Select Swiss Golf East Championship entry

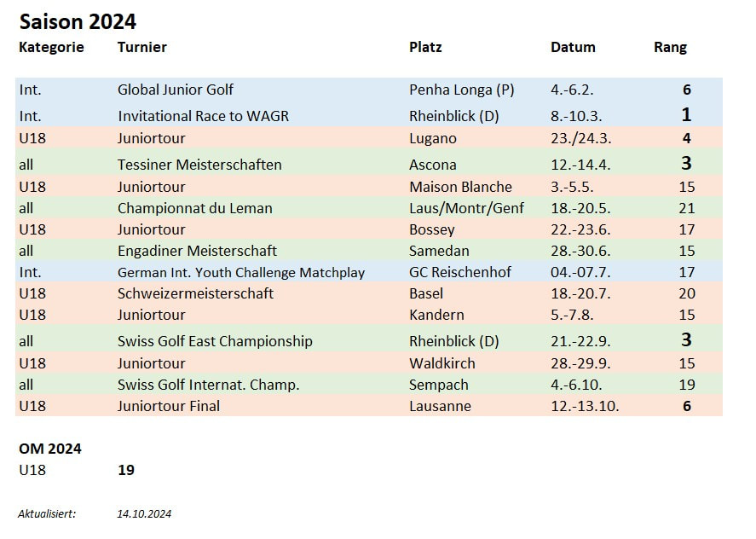pyautogui.click(x=215, y=341)
